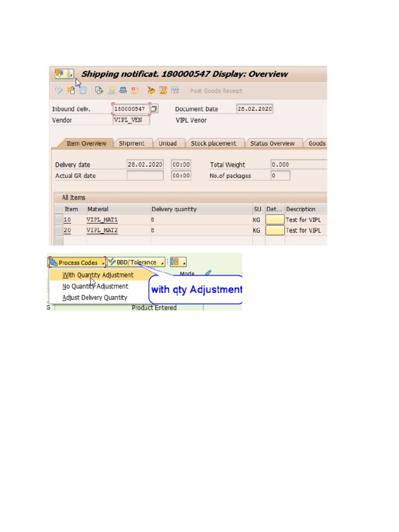Click delivery quantity 8 for VIPL_MAT2
This screenshot has height=532, width=399.
(202, 230)
